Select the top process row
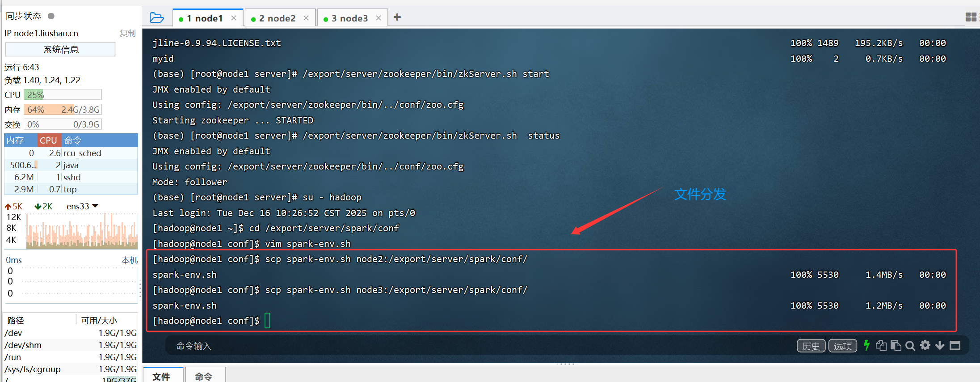The image size is (980, 382). click(71, 189)
